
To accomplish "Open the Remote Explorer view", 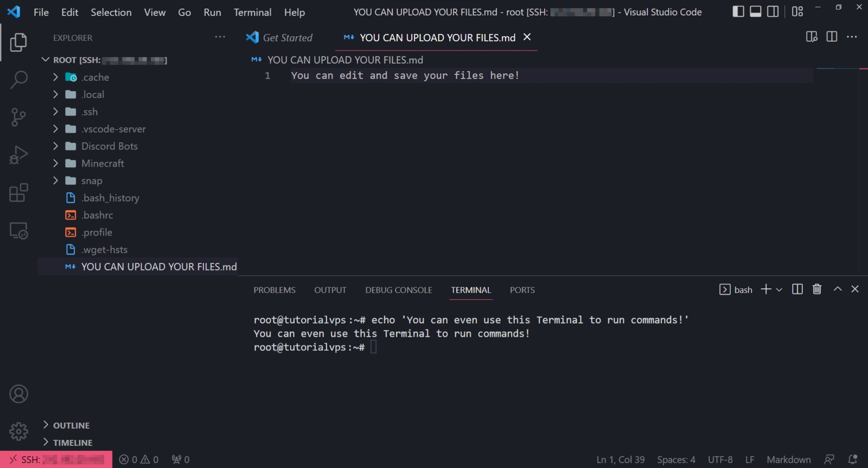I will (x=18, y=231).
